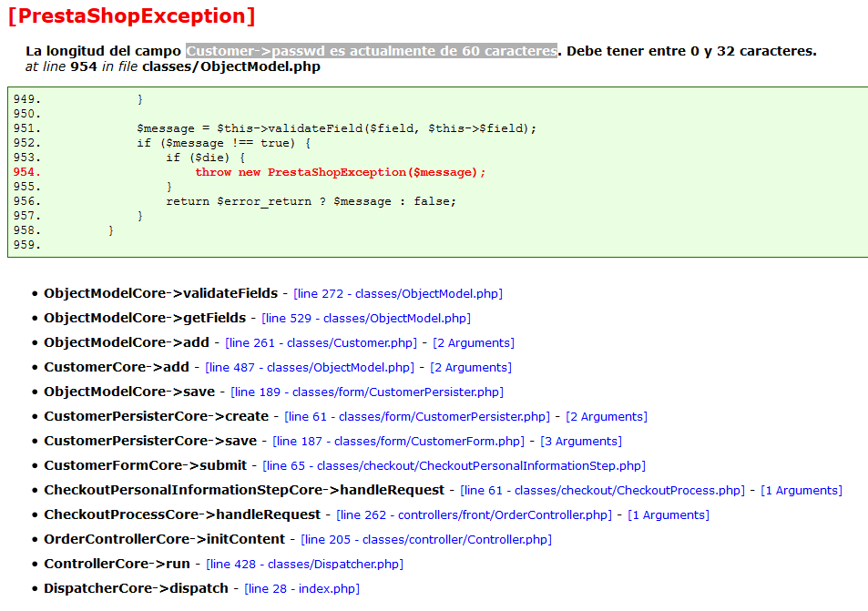Click the red line number 954
This screenshot has height=611, width=868.
[27, 172]
